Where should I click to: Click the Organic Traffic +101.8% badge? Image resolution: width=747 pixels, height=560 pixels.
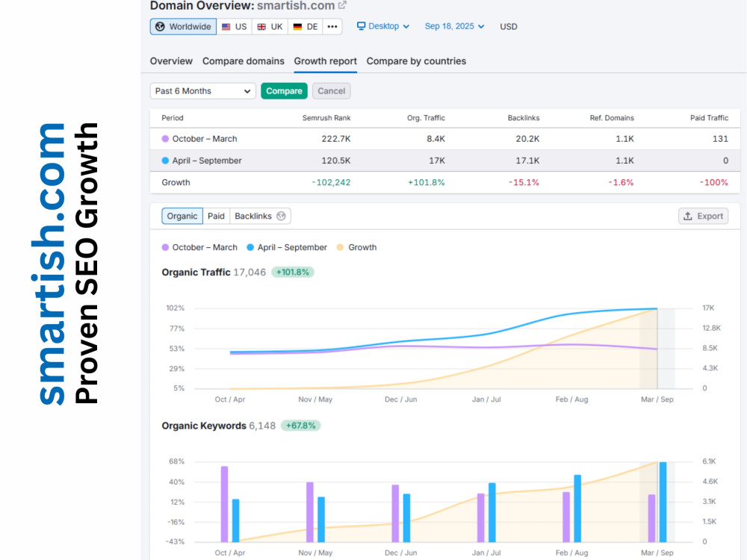tap(293, 273)
